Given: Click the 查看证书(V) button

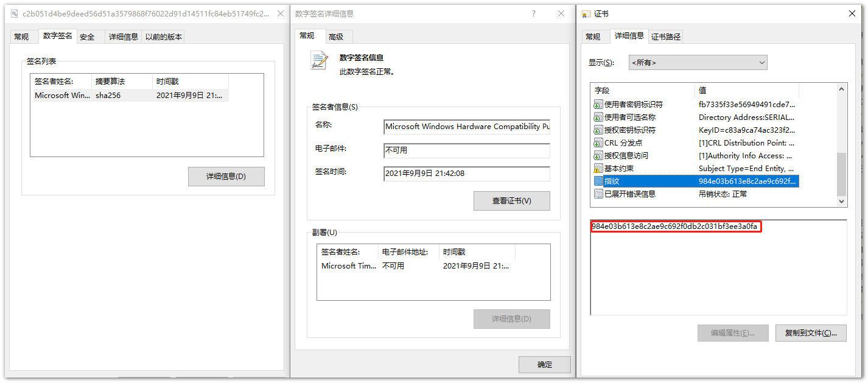Looking at the screenshot, I should pyautogui.click(x=511, y=201).
